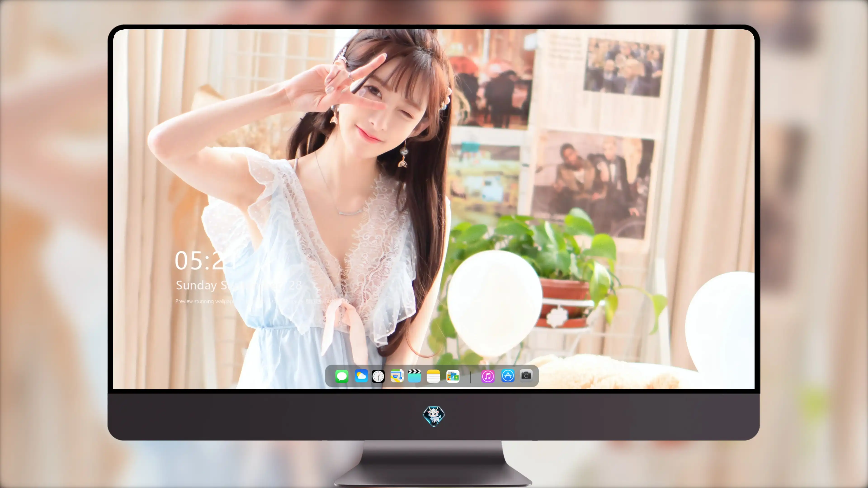The image size is (868, 488).
Task: Open the Clock app in the dock
Action: (378, 376)
